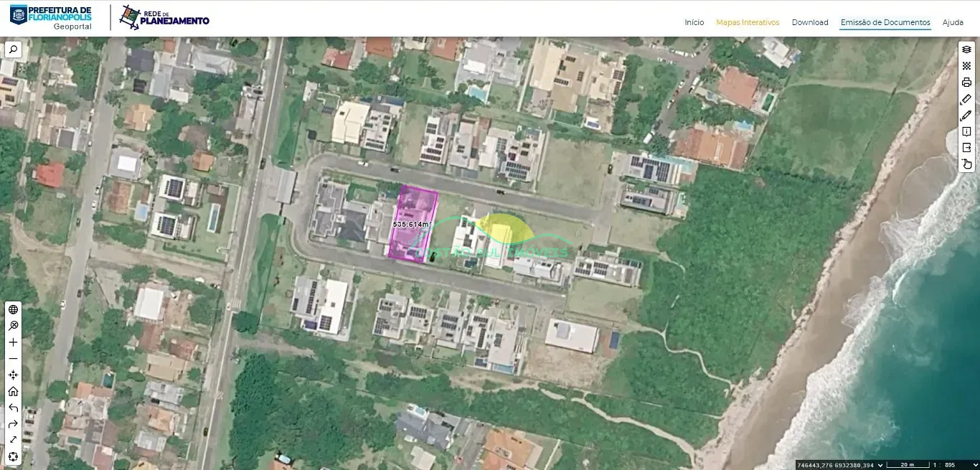Select the ruler measurement tool
This screenshot has height=470, width=980.
pos(966,99)
